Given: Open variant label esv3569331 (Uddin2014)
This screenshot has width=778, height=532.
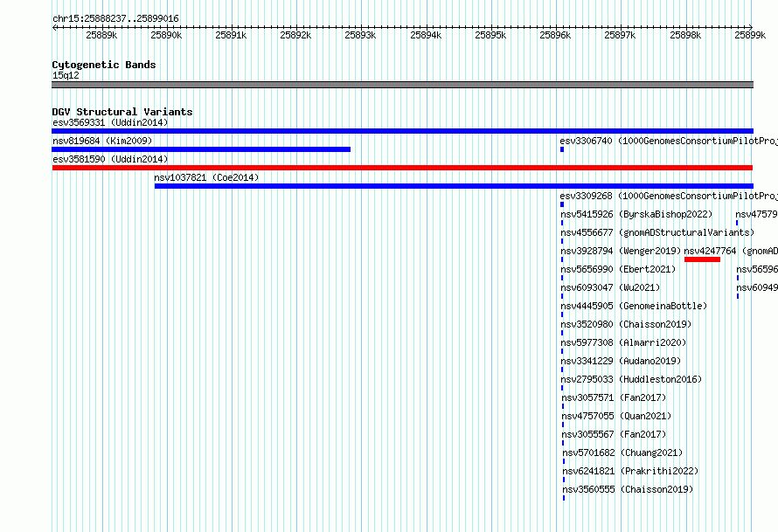Looking at the screenshot, I should 110,122.
